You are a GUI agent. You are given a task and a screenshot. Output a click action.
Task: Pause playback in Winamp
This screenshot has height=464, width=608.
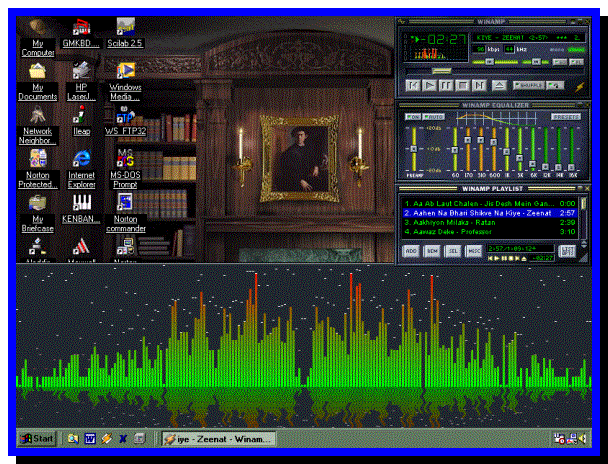(x=446, y=85)
